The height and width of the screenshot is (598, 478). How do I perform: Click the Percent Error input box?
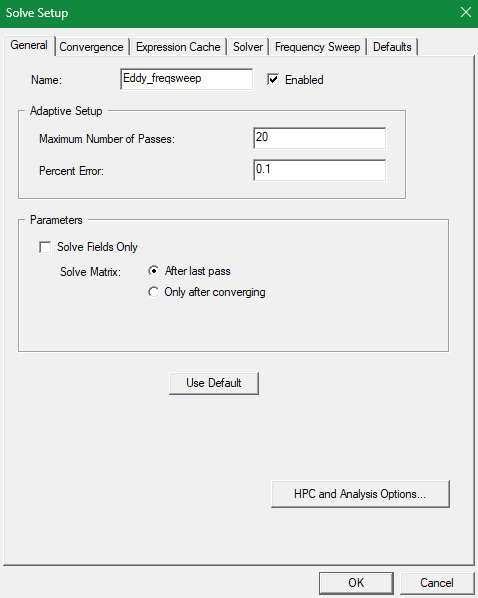319,170
